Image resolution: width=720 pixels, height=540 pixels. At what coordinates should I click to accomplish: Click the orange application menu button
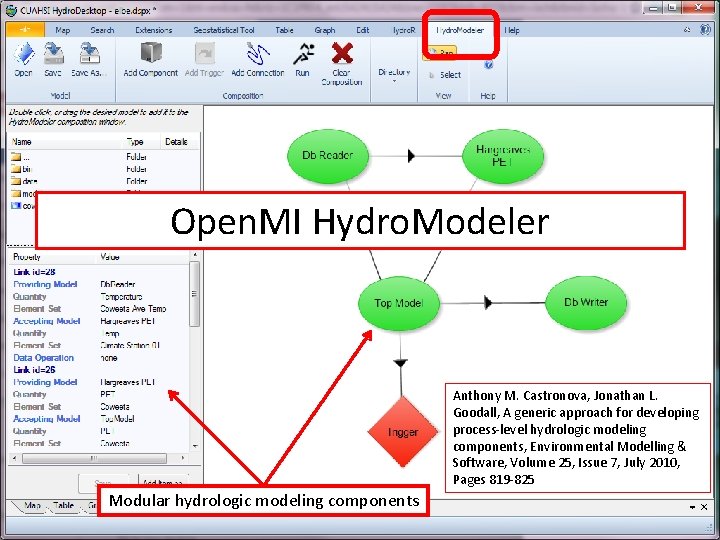click(25, 29)
